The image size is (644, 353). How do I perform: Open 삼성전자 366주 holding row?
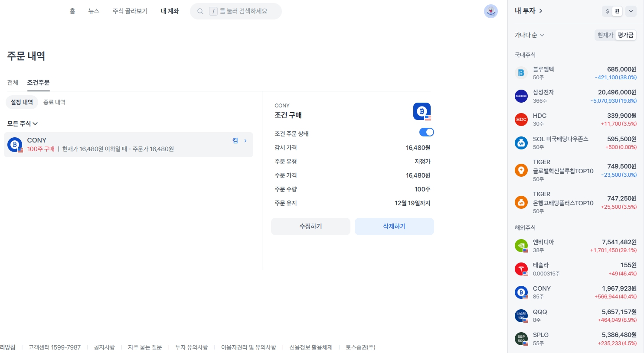575,96
